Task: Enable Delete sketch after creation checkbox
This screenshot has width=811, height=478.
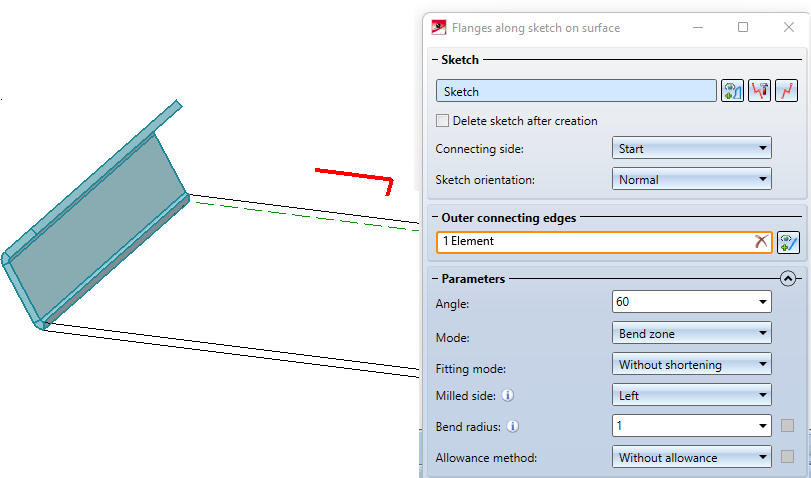Action: point(442,121)
